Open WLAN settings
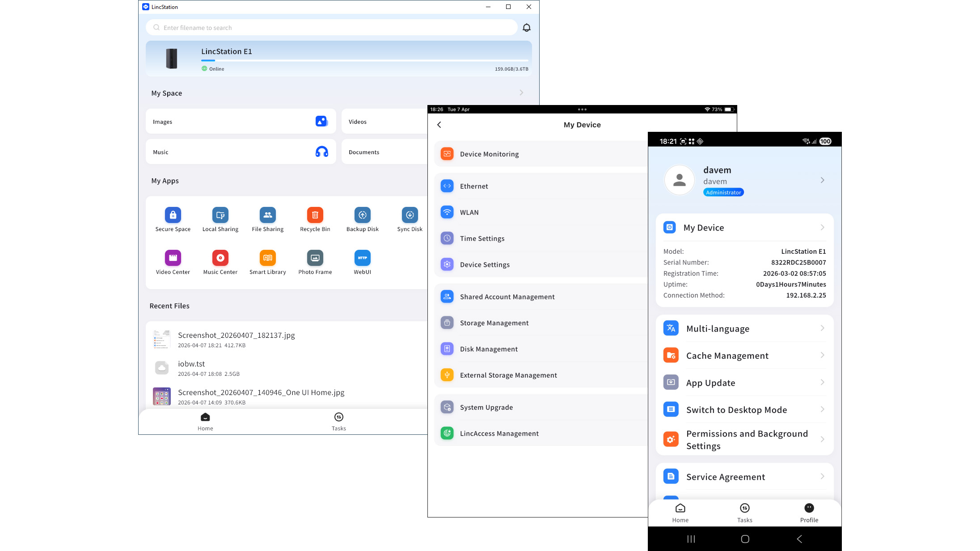Viewport: 980px width, 551px height. (x=541, y=212)
